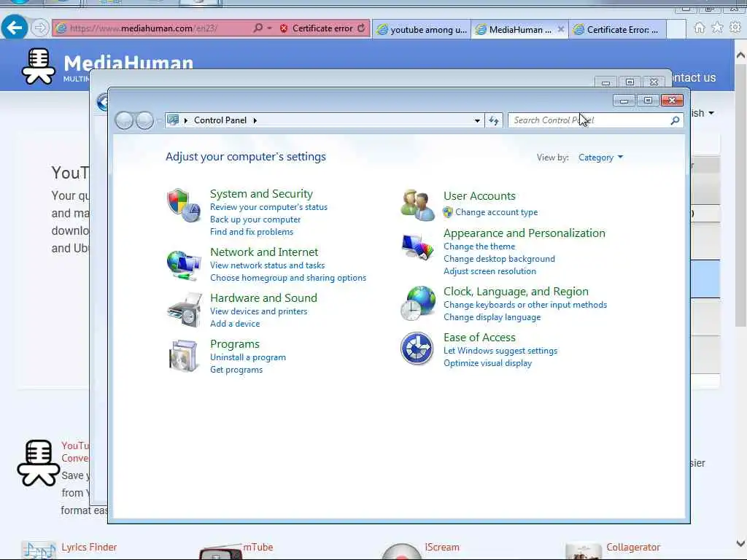Open the Optimize visual display link
Viewport: 747px width, 560px height.
pyautogui.click(x=487, y=363)
